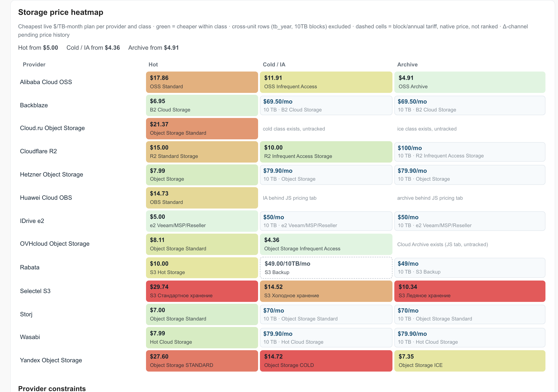Click Yandex Object Storage provider name

51,360
